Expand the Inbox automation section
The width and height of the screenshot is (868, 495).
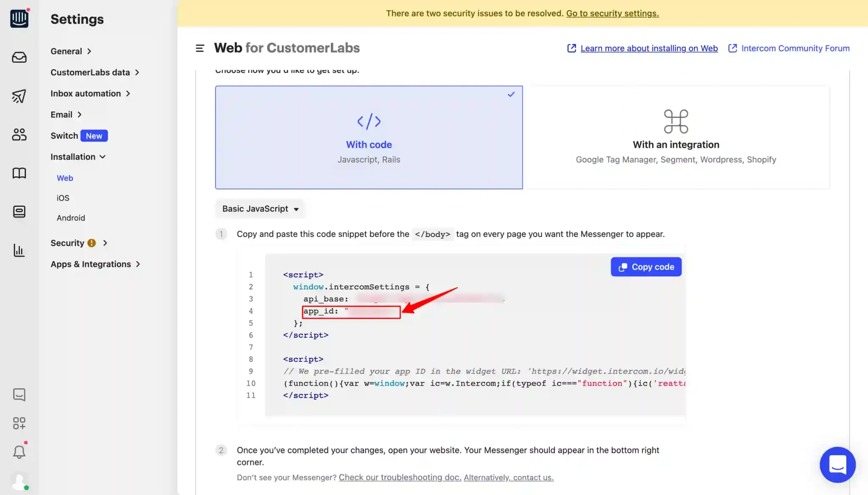(x=90, y=94)
